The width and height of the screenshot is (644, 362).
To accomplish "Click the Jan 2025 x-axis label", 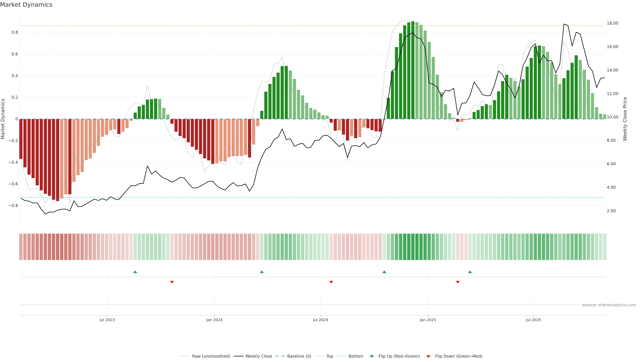I will click(428, 320).
